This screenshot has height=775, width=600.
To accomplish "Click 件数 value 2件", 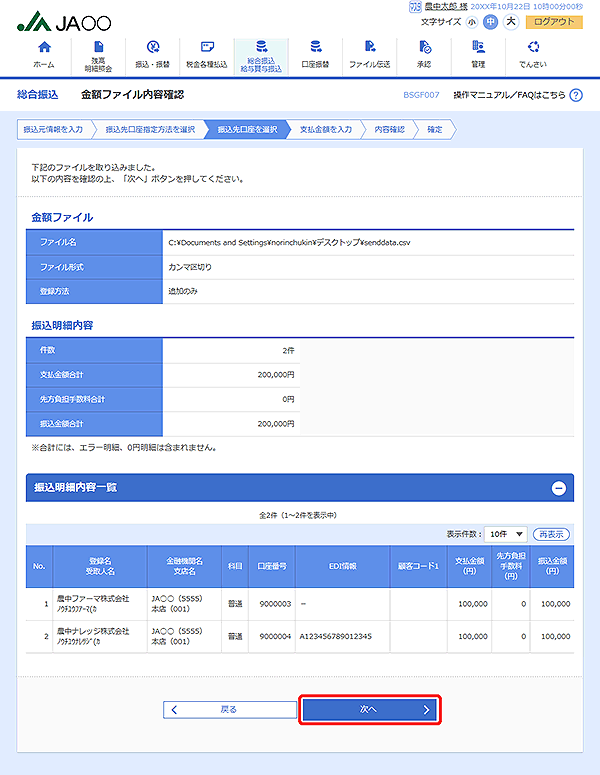I will point(288,350).
